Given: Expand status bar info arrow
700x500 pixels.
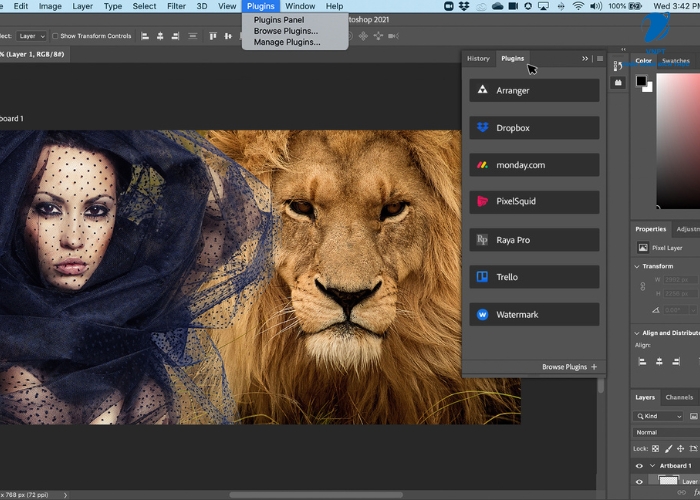Looking at the screenshot, I should pos(66,495).
